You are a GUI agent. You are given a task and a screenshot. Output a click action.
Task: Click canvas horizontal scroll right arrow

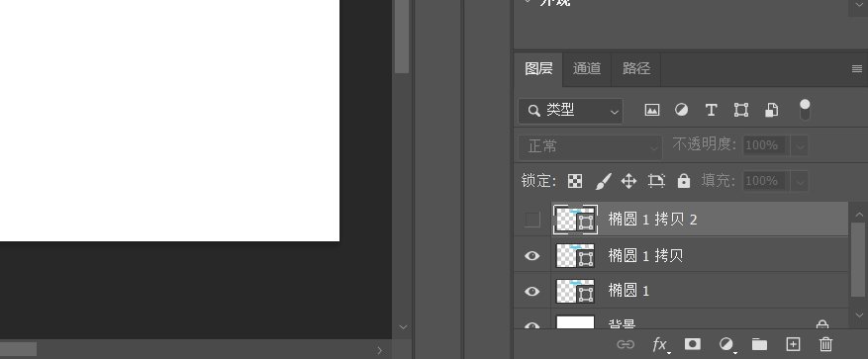pos(380,350)
